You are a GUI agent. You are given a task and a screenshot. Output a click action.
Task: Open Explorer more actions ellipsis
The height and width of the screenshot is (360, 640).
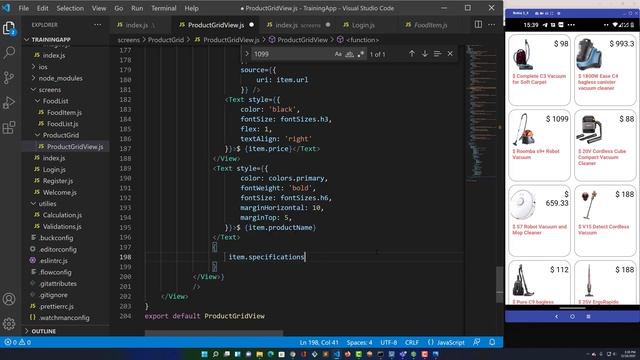tap(98, 25)
